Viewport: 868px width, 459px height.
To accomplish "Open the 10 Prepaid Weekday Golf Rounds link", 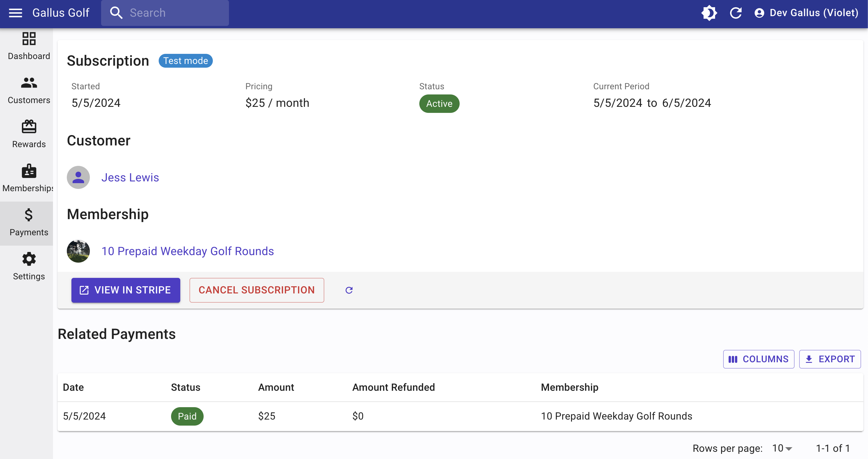I will pyautogui.click(x=187, y=251).
